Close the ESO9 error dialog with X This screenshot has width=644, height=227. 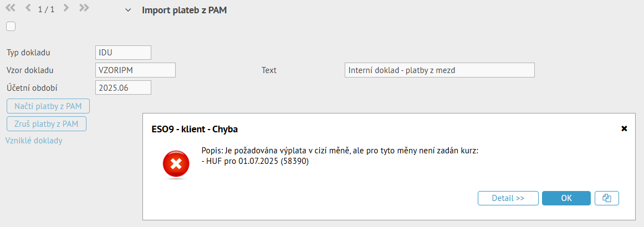coord(624,129)
